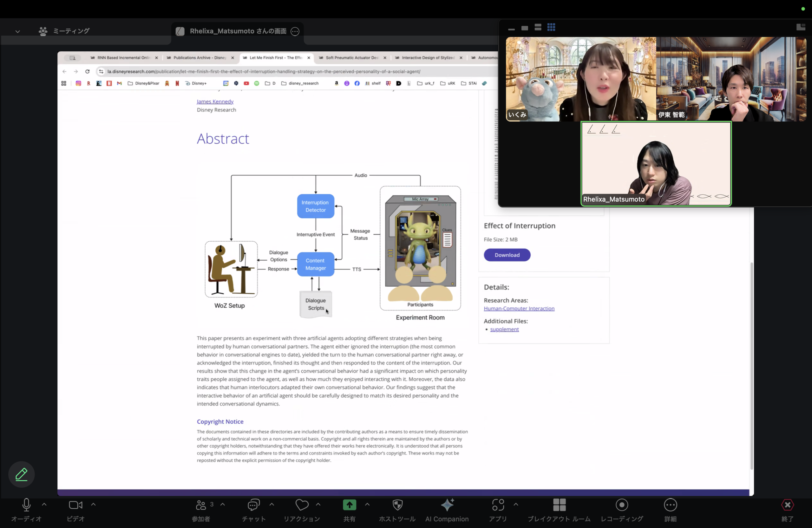Start recording with the record icon
The image size is (812, 528).
[622, 505]
